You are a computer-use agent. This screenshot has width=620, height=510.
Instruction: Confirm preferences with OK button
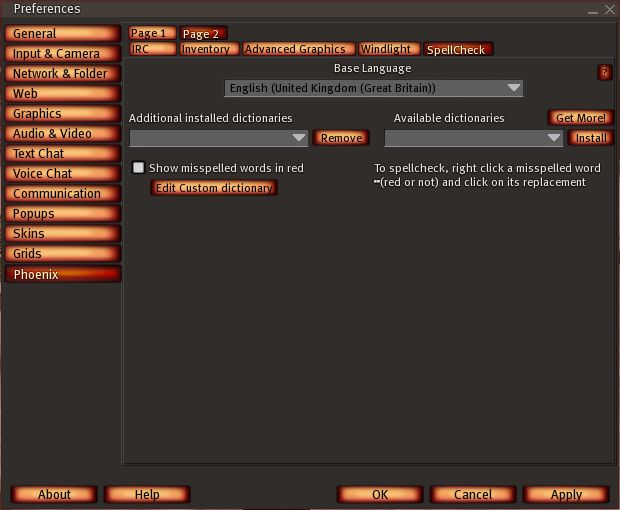coord(380,494)
